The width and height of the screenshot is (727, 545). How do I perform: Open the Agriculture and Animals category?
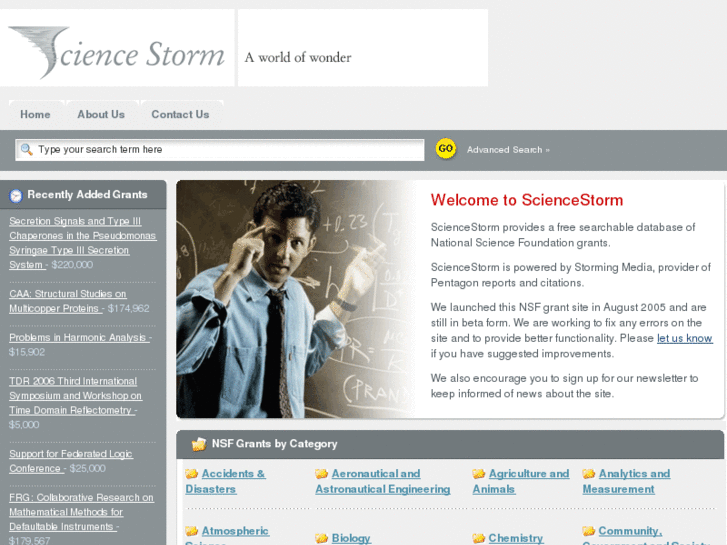(x=521, y=481)
